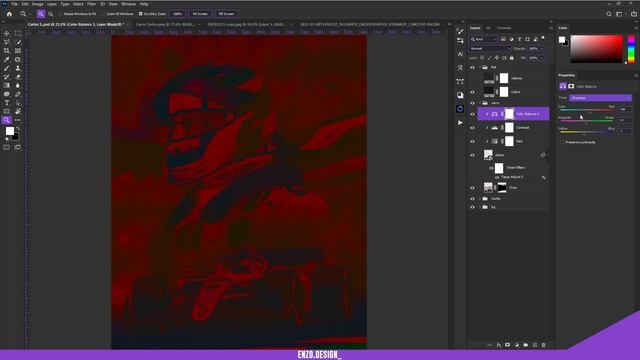Click Add layer mask icon at Layers bottom
Viewport: 640px width, 360px height.
[x=507, y=345]
